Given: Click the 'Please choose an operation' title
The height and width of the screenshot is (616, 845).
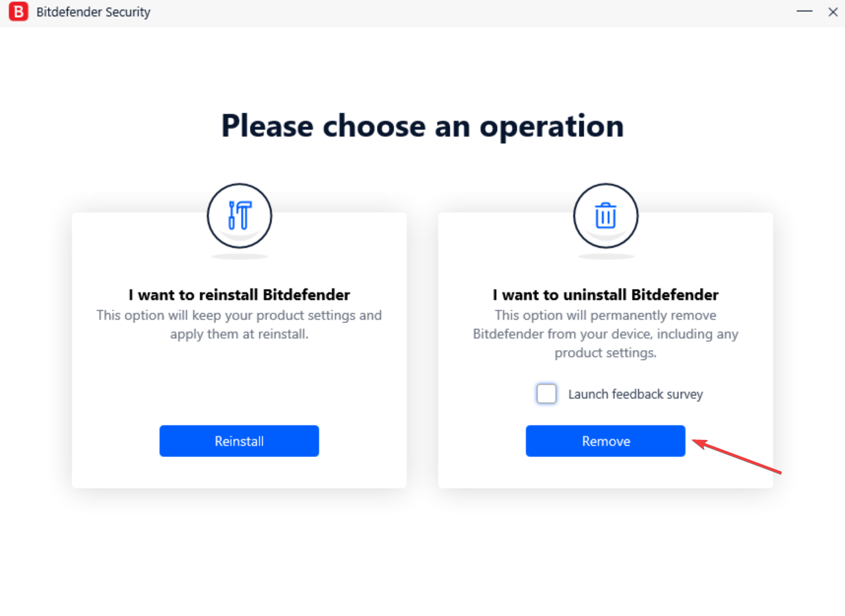Looking at the screenshot, I should pos(422,125).
